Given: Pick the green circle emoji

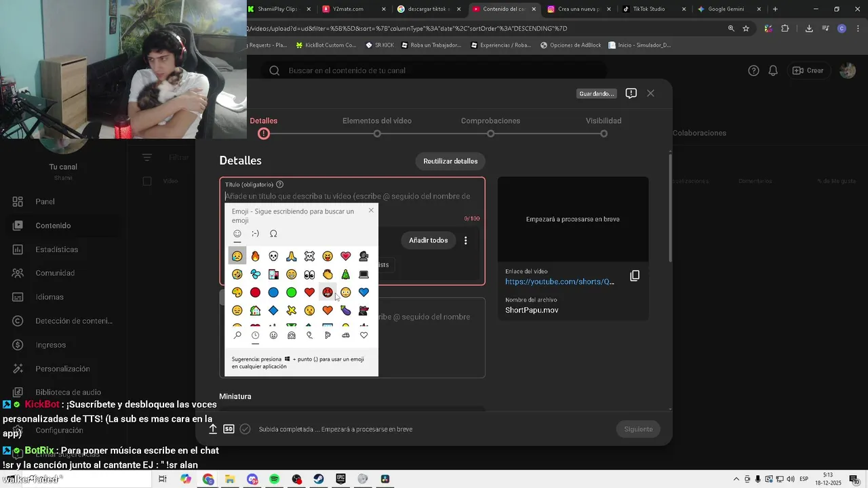Looking at the screenshot, I should click(292, 292).
